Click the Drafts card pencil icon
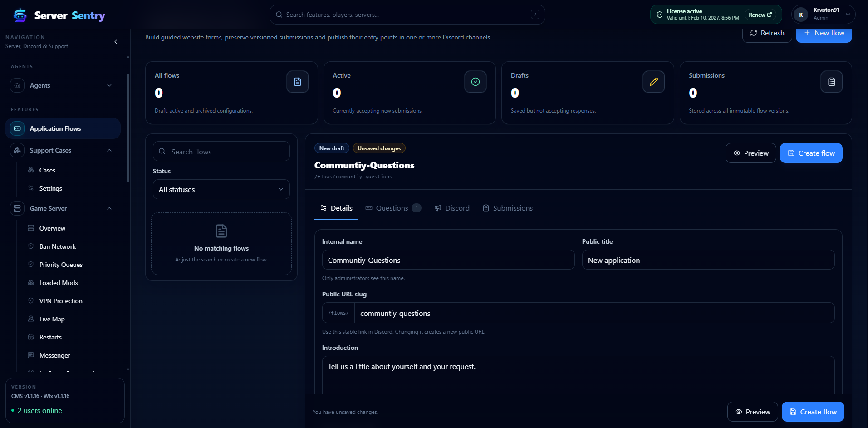 [654, 82]
